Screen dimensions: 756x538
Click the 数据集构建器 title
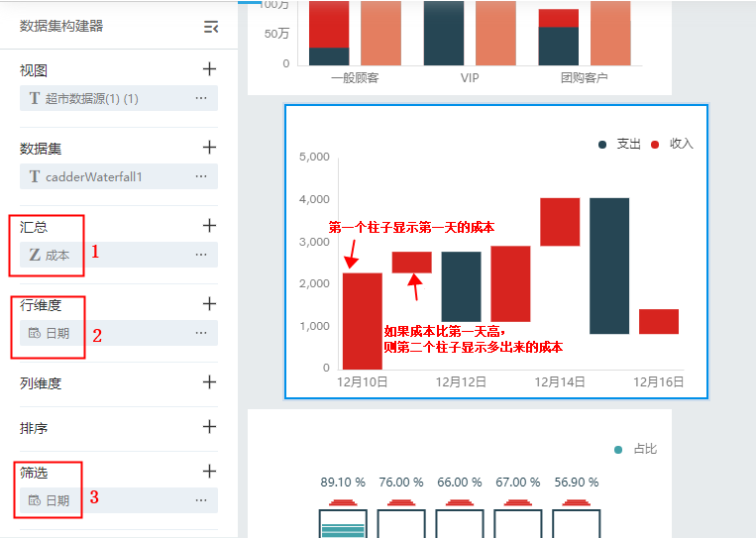[x=61, y=26]
